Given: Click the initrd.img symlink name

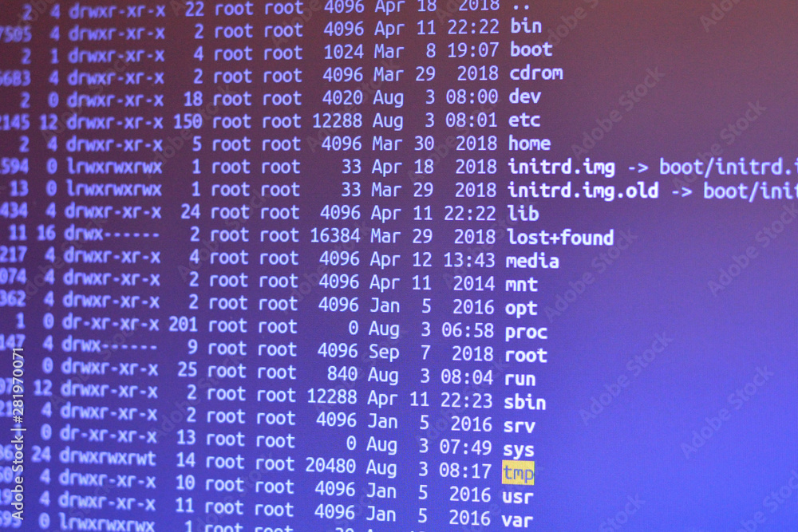Looking at the screenshot, I should coord(561,167).
